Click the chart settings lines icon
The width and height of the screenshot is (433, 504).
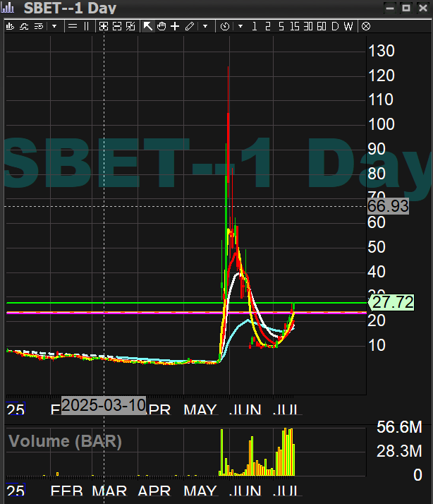[39, 26]
